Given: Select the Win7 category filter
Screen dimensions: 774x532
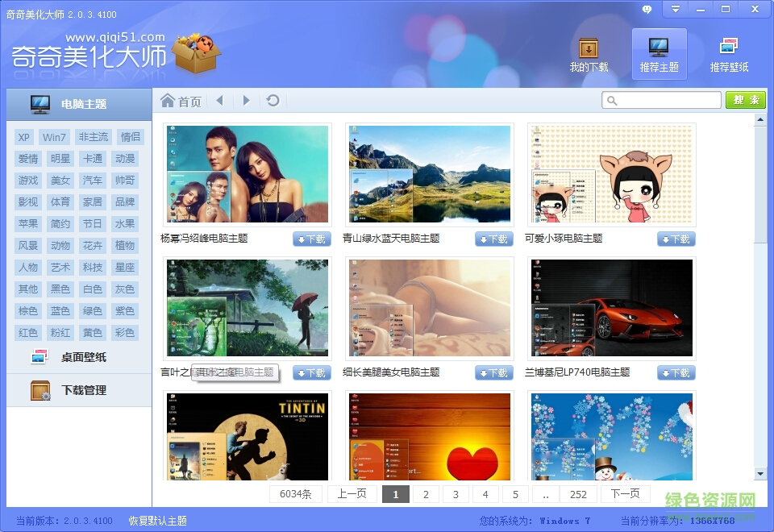Looking at the screenshot, I should point(54,137).
